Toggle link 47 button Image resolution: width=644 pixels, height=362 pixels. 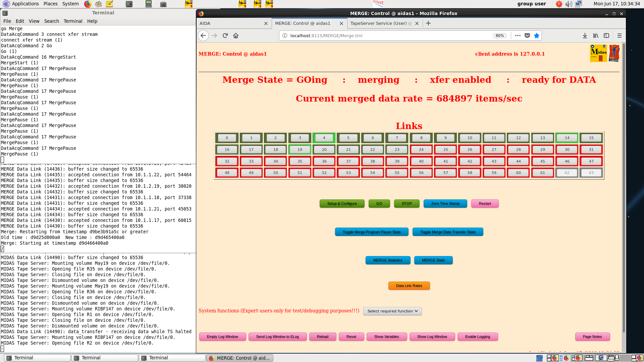(x=591, y=161)
